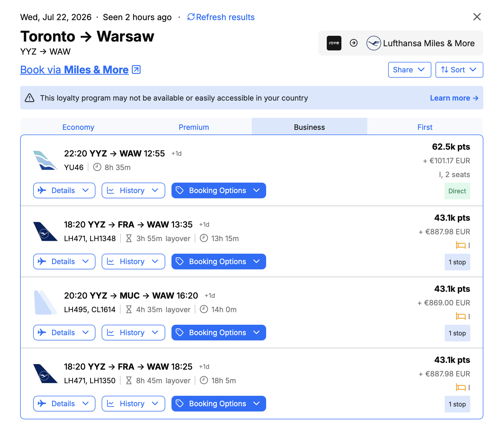504x430 pixels.
Task: Click the refresh icon beside Refresh results
Action: pos(191,17)
